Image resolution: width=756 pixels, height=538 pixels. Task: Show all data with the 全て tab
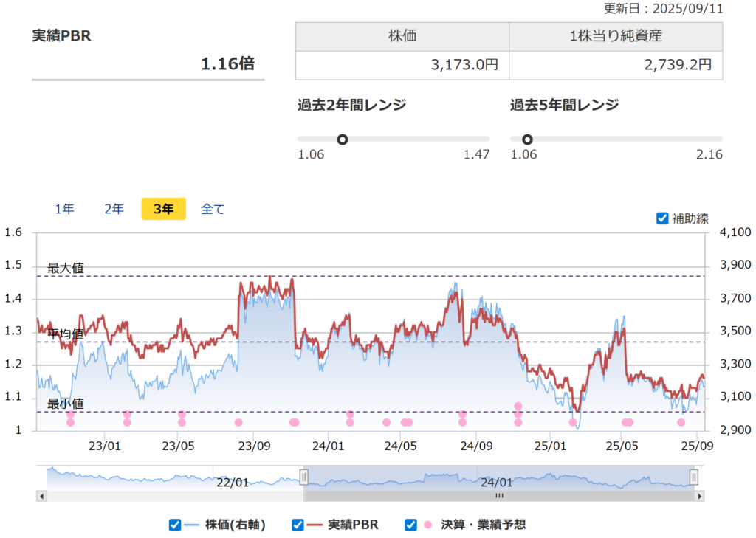(213, 209)
